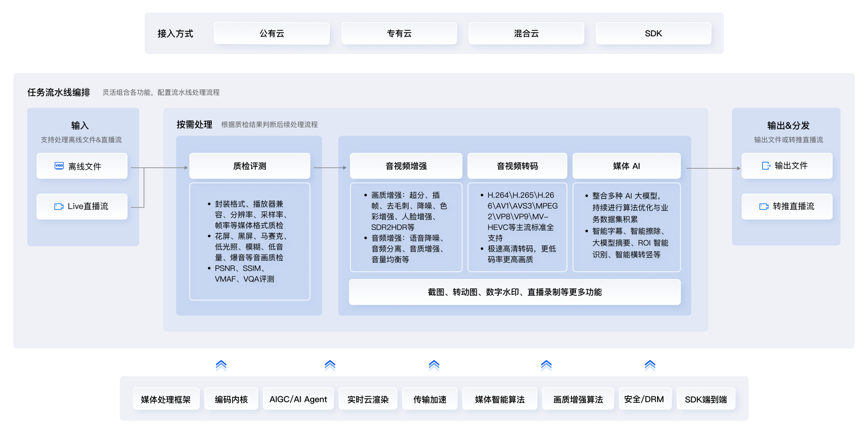Click the 媒体处理框架 capability box
This screenshot has height=430, width=868.
(x=166, y=399)
